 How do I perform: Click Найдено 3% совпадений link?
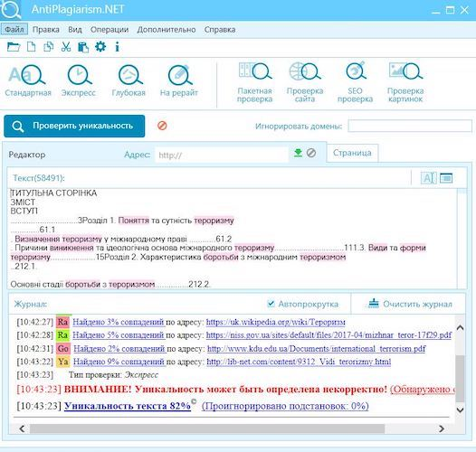[119, 322]
